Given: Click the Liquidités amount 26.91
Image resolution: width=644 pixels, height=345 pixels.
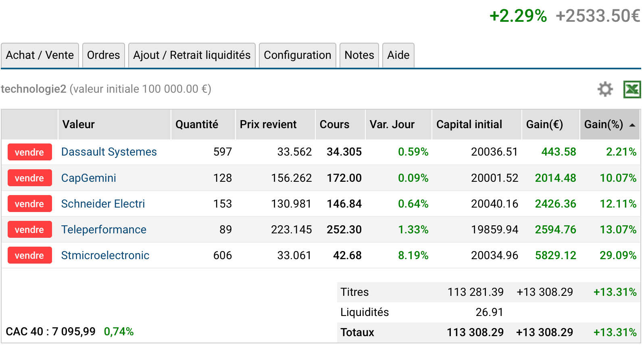Looking at the screenshot, I should tap(489, 312).
